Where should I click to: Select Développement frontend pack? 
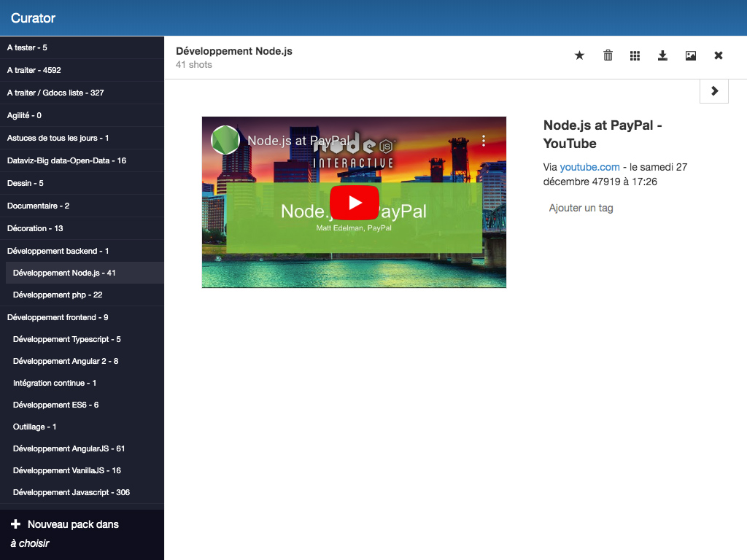(x=58, y=317)
